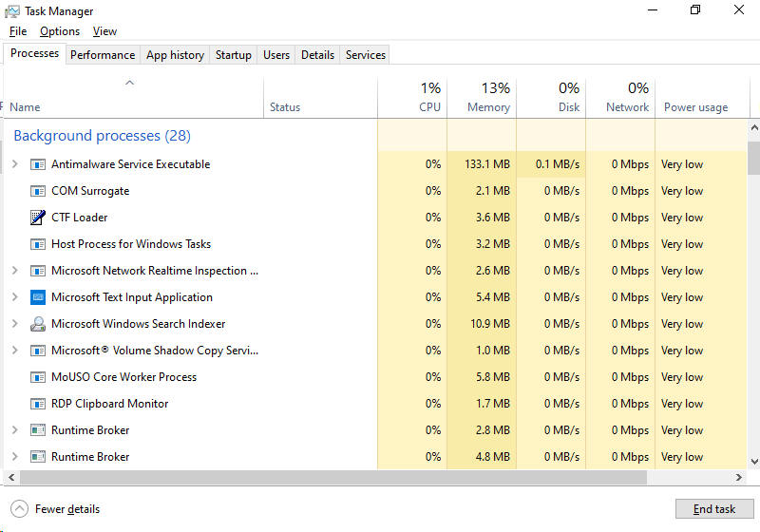This screenshot has height=532, width=760.
Task: Sort processes by Power usage column
Action: [x=702, y=98]
